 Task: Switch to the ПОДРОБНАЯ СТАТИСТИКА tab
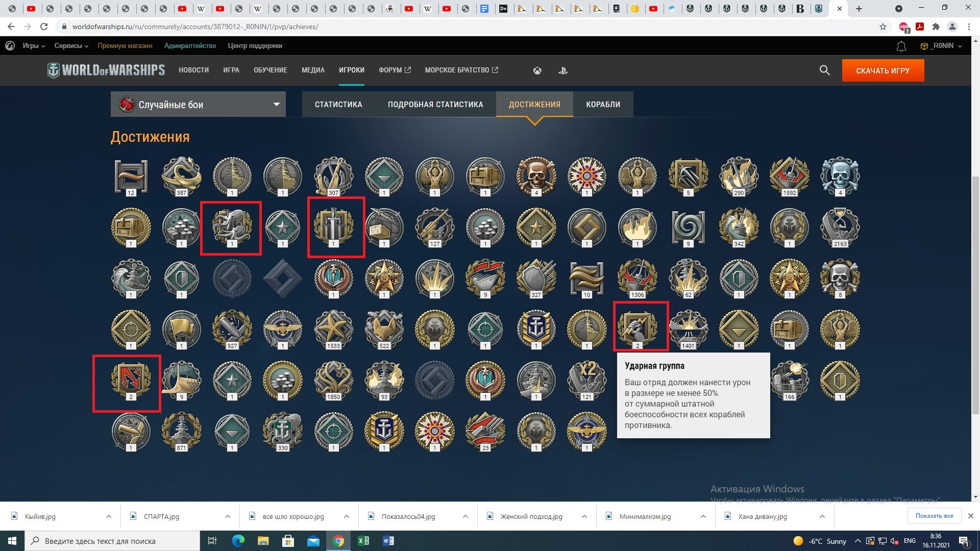tap(435, 105)
